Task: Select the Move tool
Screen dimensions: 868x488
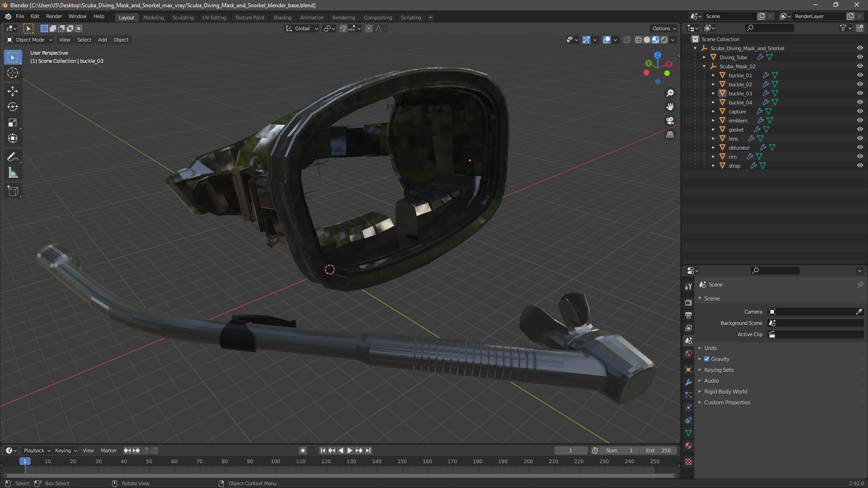Action: [x=13, y=91]
